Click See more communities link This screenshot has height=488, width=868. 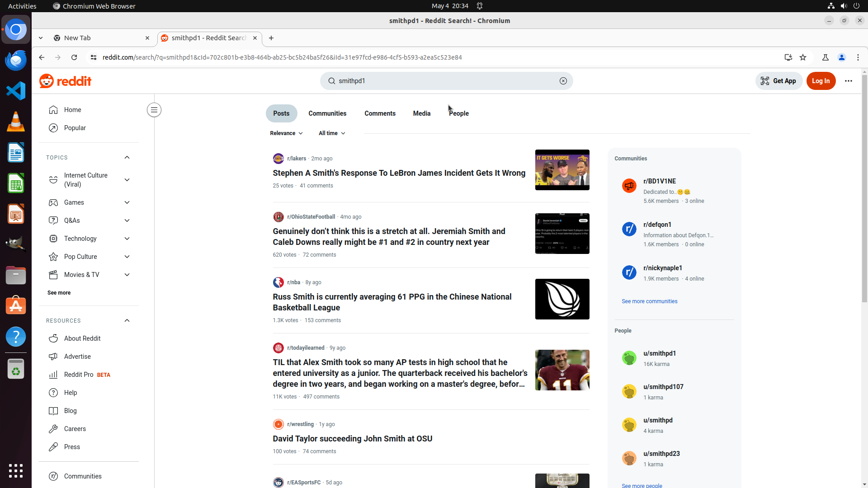pos(649,301)
